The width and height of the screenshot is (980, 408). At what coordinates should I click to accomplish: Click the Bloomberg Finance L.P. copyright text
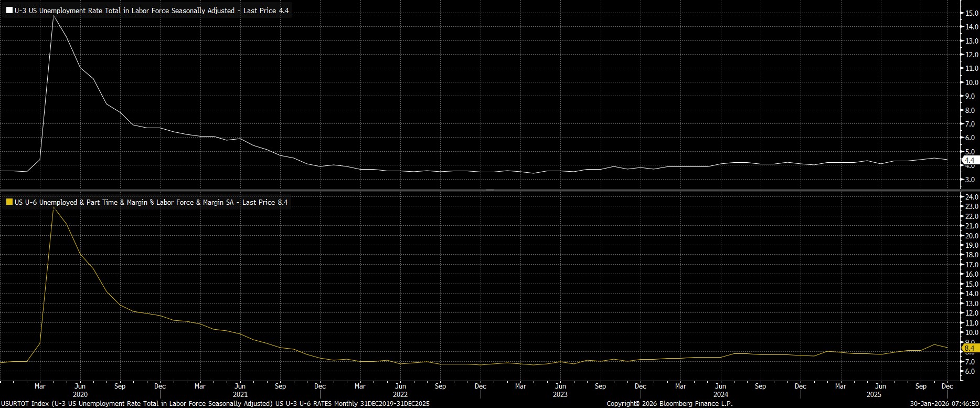click(669, 404)
